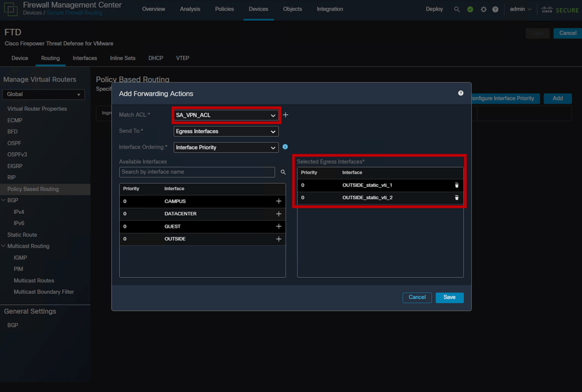The height and width of the screenshot is (392, 582).
Task: Open help icon in Add Forwarding Actions dialog
Action: point(461,93)
